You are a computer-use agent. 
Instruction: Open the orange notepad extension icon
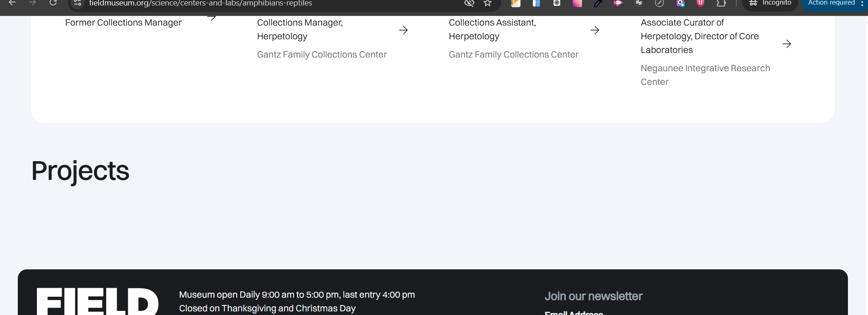(x=516, y=3)
